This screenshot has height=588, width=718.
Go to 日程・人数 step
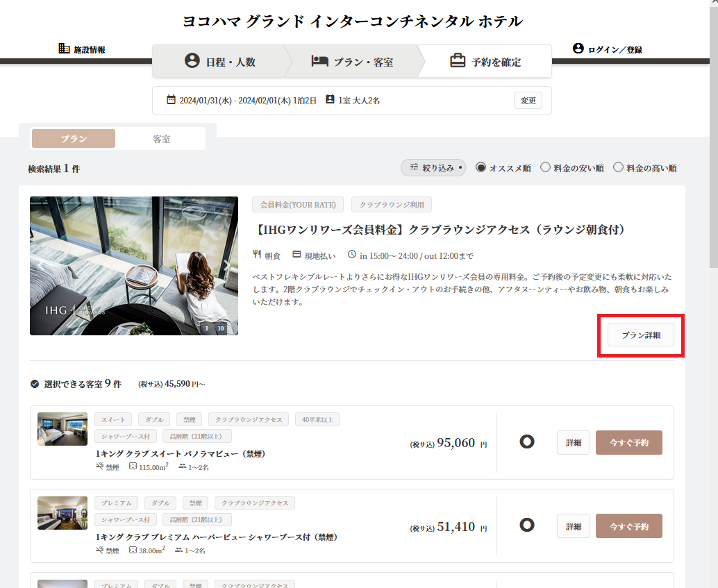[220, 61]
